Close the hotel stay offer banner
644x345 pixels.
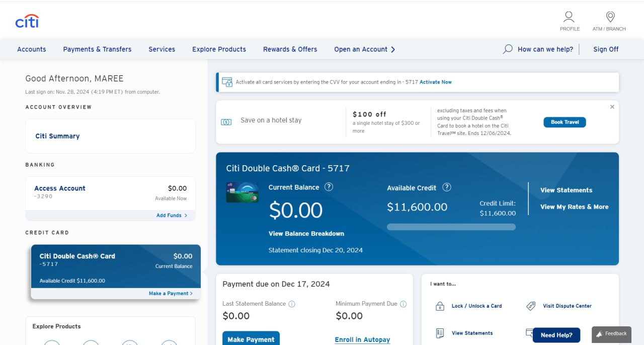(612, 107)
